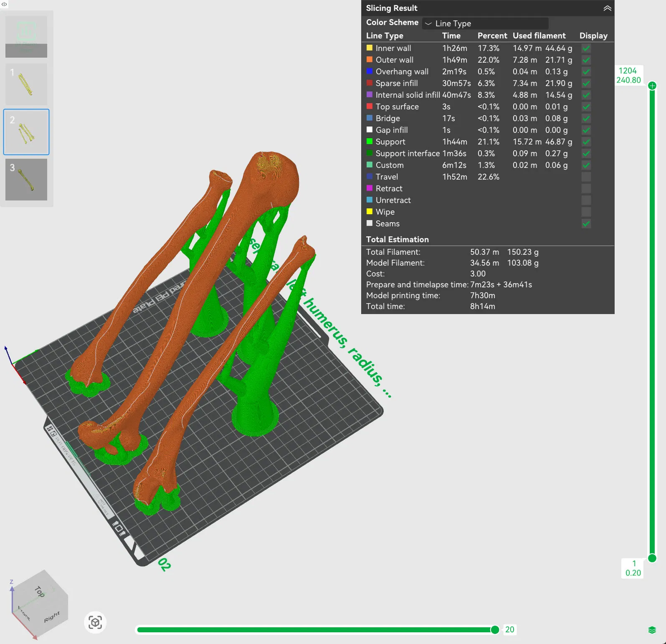The width and height of the screenshot is (666, 644).
Task: Click the Front face of the view cube
Action: click(x=24, y=613)
